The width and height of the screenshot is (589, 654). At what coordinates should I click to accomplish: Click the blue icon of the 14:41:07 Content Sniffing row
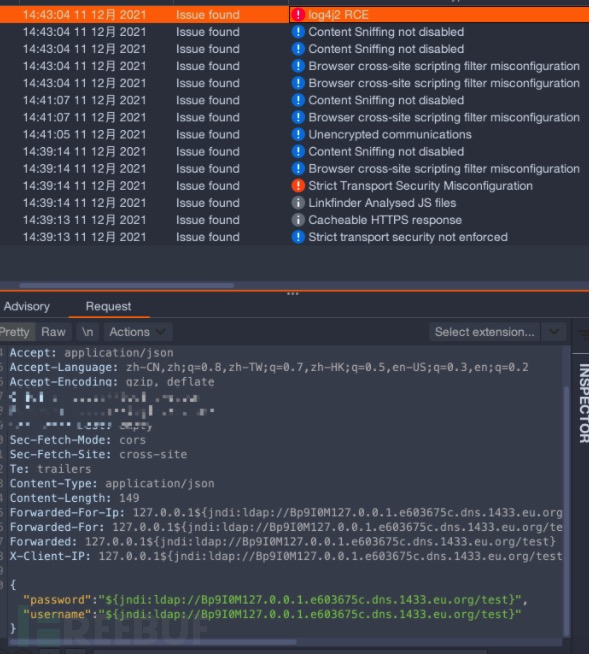[298, 100]
